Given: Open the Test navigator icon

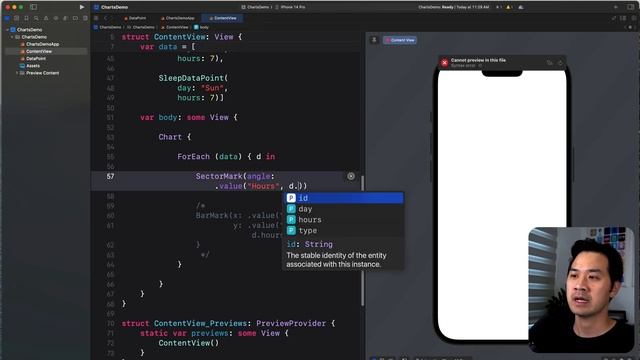Looking at the screenshot, I should pyautogui.click(x=56, y=18).
